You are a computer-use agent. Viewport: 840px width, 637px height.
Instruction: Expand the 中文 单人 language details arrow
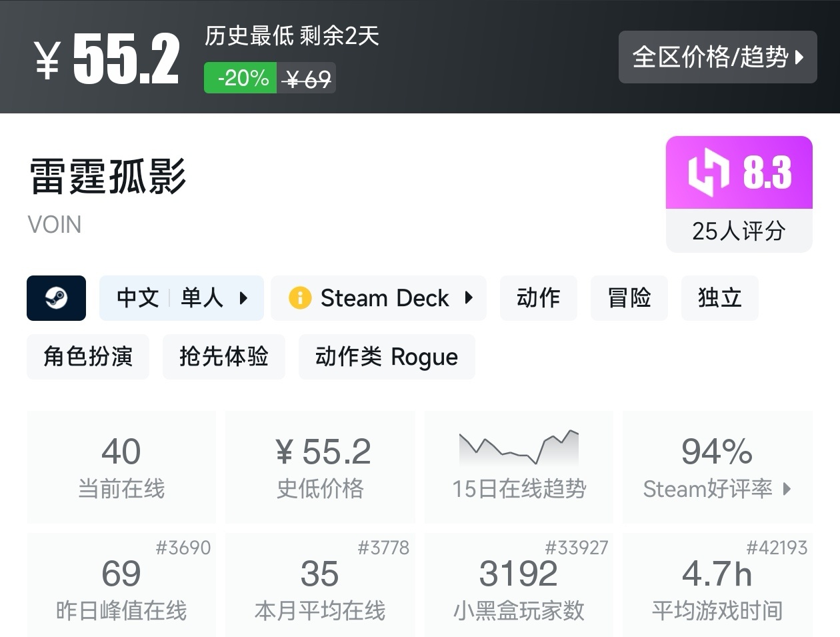point(243,298)
